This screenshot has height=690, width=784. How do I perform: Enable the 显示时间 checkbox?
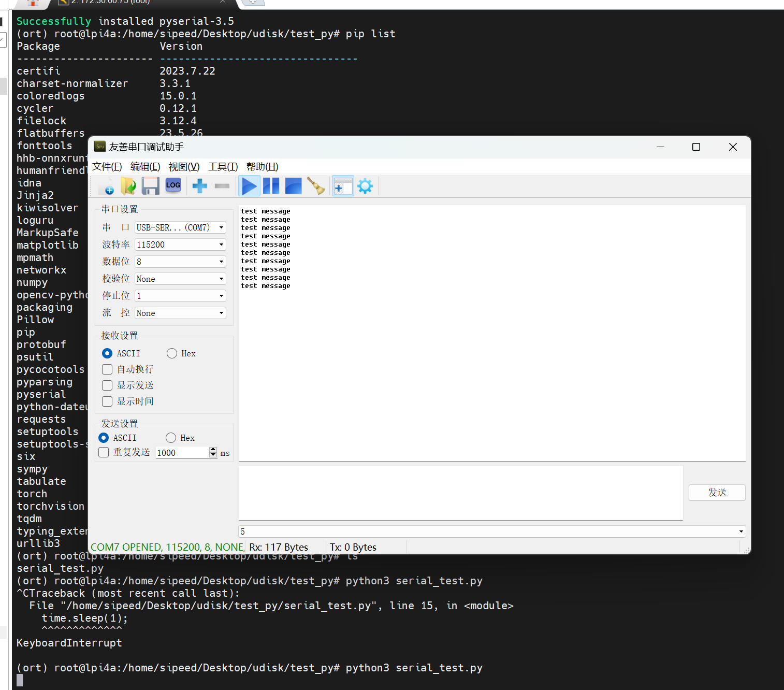coord(107,401)
